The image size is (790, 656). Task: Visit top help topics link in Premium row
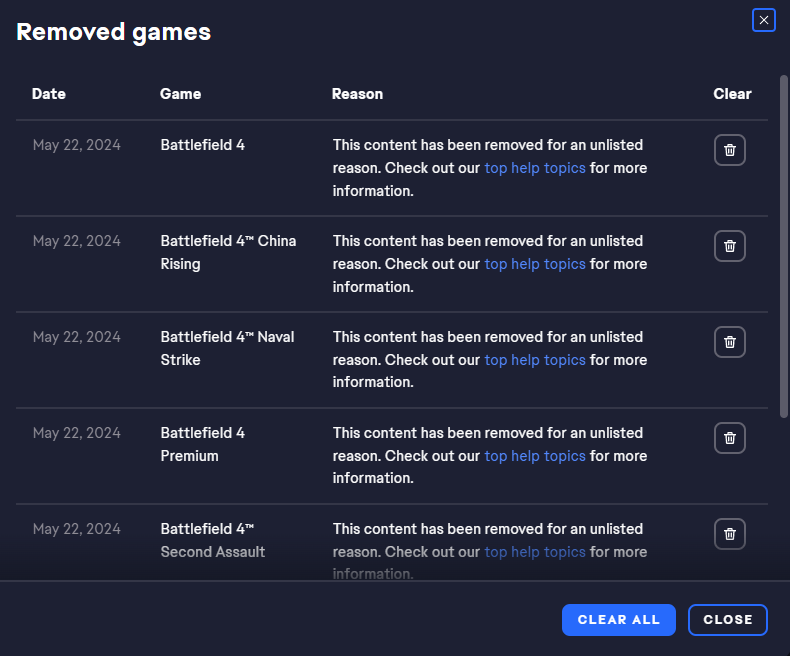[535, 456]
